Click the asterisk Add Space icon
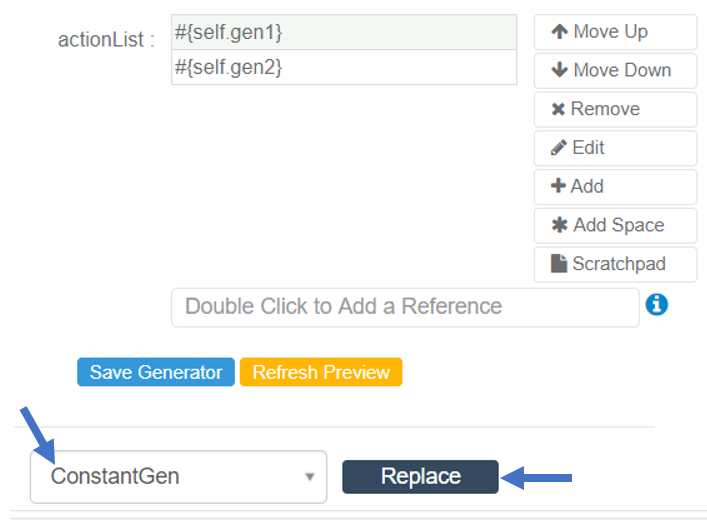Screen dimensions: 707x521 coord(560,226)
